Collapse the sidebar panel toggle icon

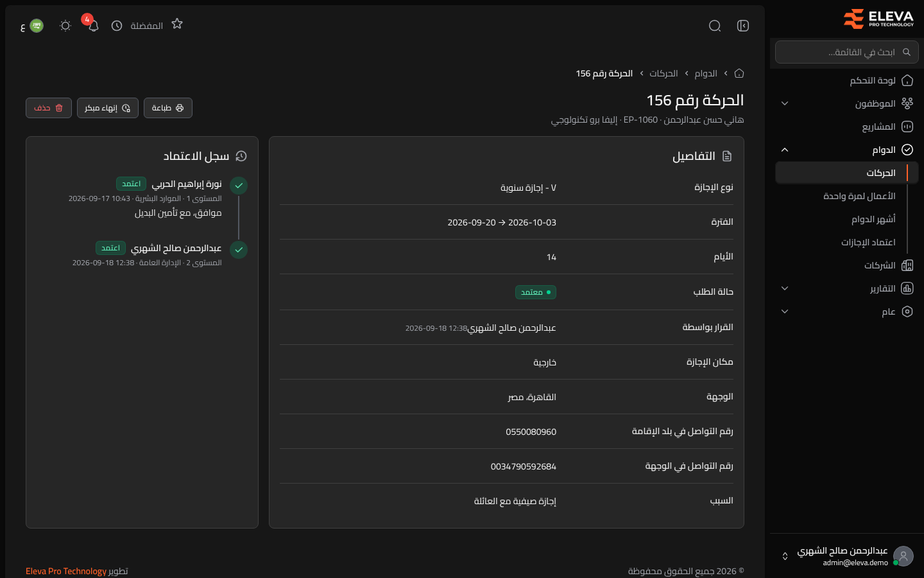[743, 26]
